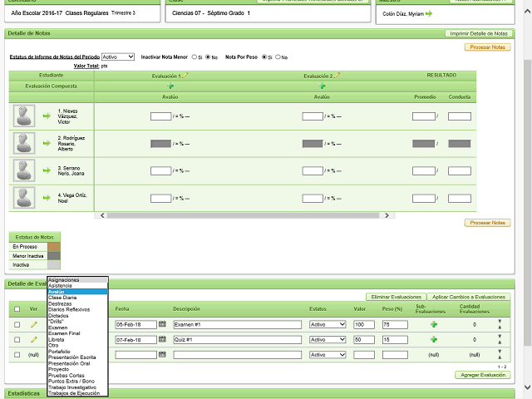Choose Portafolio in the open type list
532x399 pixels.
(x=77, y=351)
